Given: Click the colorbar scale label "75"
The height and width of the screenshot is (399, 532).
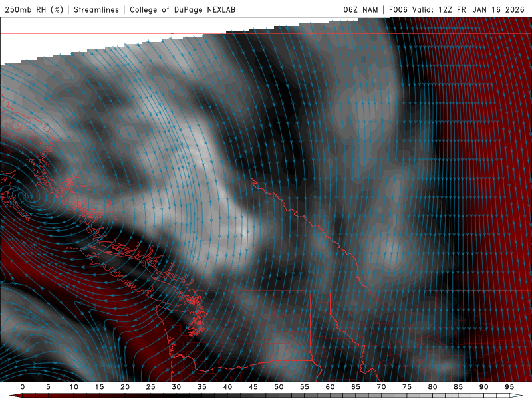Looking at the screenshot, I should coord(407,387).
